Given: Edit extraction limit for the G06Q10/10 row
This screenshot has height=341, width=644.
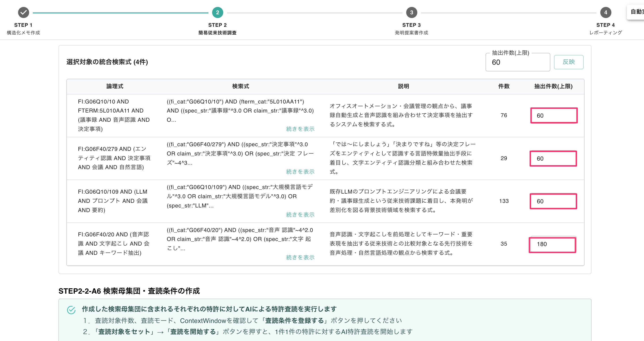Looking at the screenshot, I should pos(554,115).
